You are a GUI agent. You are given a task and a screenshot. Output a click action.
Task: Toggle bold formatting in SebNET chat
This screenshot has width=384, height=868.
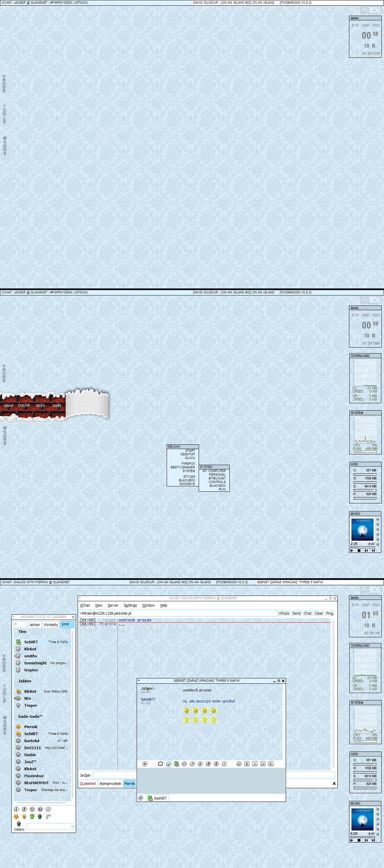(247, 764)
